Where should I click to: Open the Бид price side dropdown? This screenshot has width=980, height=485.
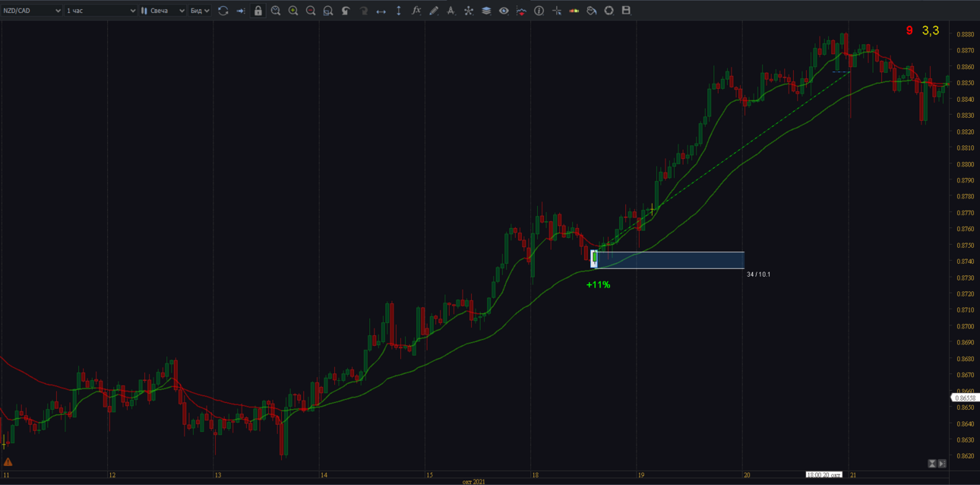pyautogui.click(x=200, y=11)
